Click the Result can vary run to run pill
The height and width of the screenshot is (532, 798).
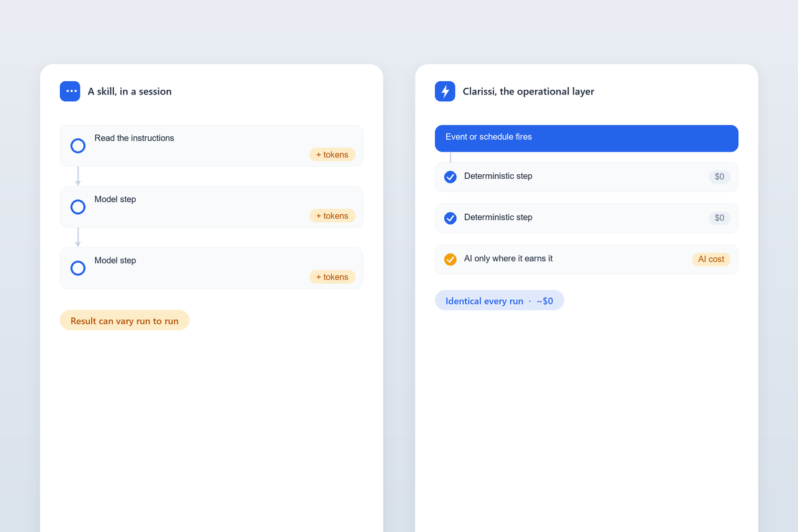pyautogui.click(x=124, y=321)
